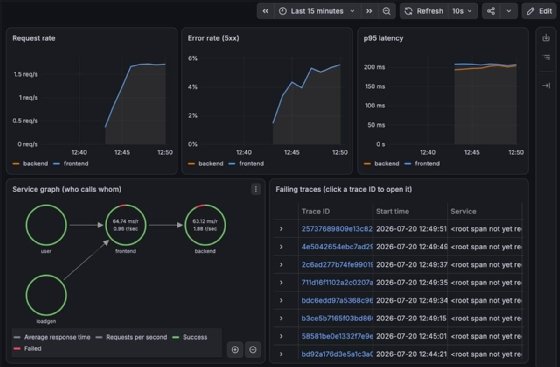560x367 pixels.
Task: Open trace 25737689809e13c82
Action: 337,229
